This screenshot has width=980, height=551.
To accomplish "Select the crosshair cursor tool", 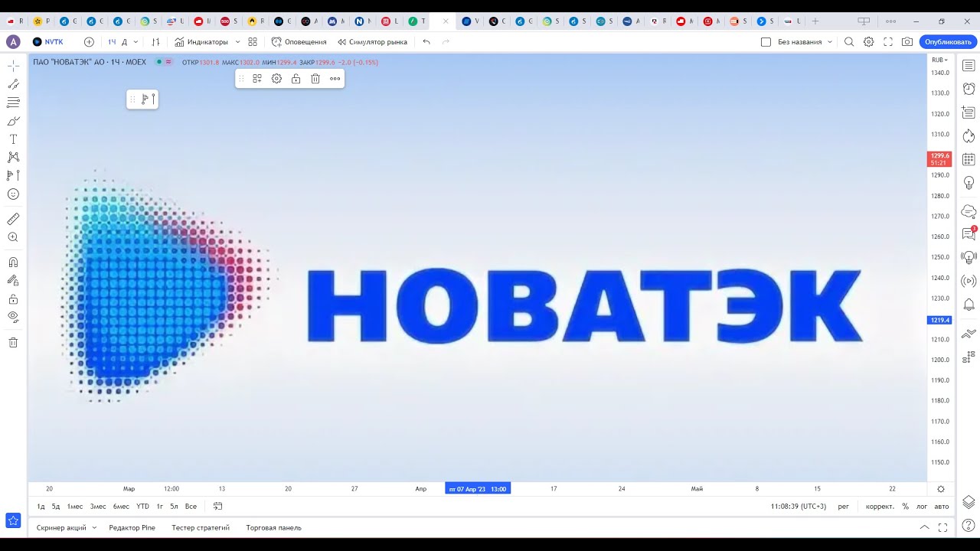I will click(13, 66).
